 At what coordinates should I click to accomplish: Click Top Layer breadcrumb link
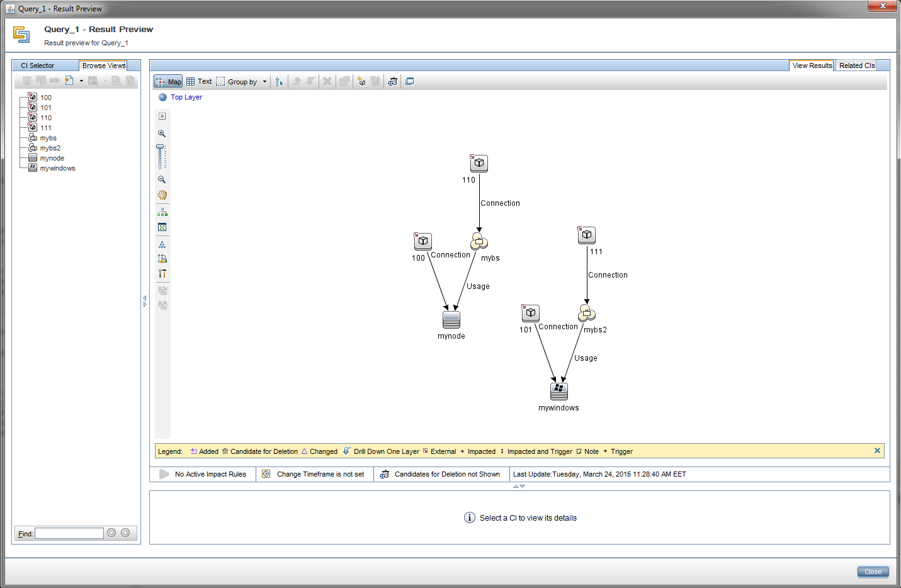[x=186, y=97]
